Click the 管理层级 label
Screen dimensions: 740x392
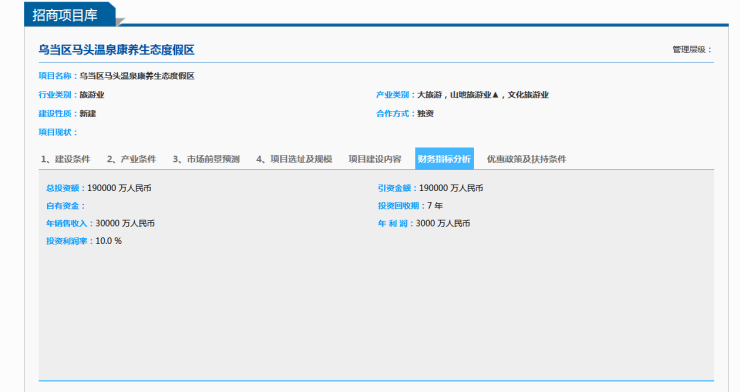click(692, 49)
